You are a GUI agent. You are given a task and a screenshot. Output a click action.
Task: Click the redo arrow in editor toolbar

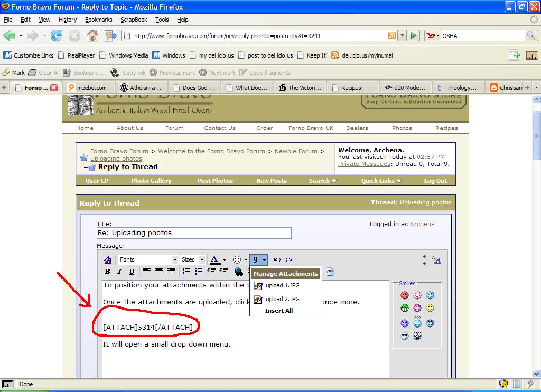click(x=289, y=259)
